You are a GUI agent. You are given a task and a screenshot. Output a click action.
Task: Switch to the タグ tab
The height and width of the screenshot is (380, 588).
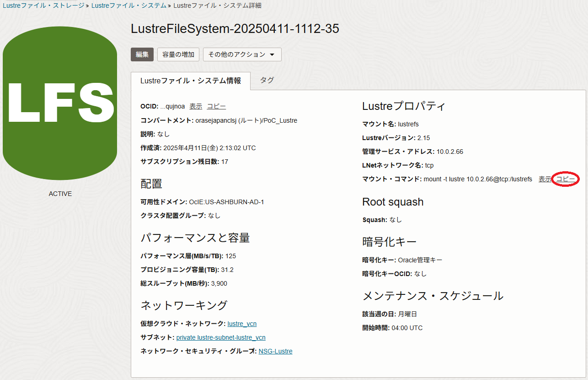pyautogui.click(x=267, y=80)
